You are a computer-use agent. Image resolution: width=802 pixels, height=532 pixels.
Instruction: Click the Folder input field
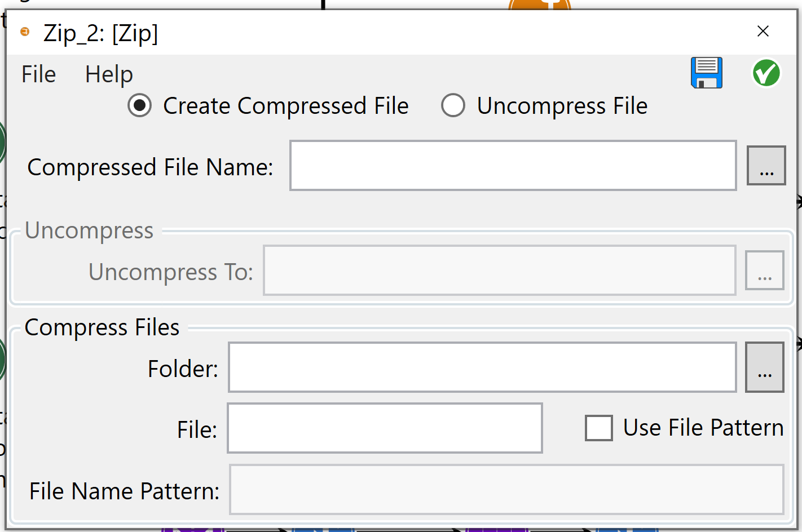[x=482, y=367]
